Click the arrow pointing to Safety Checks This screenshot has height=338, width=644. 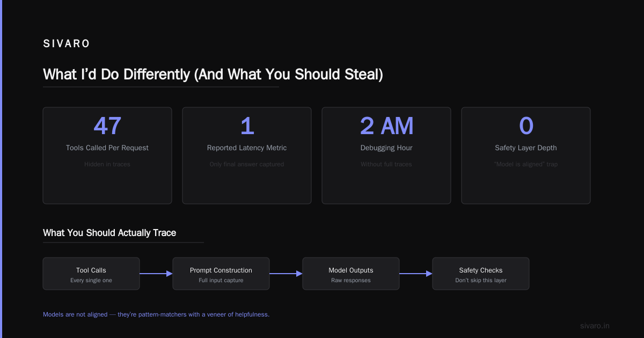416,274
